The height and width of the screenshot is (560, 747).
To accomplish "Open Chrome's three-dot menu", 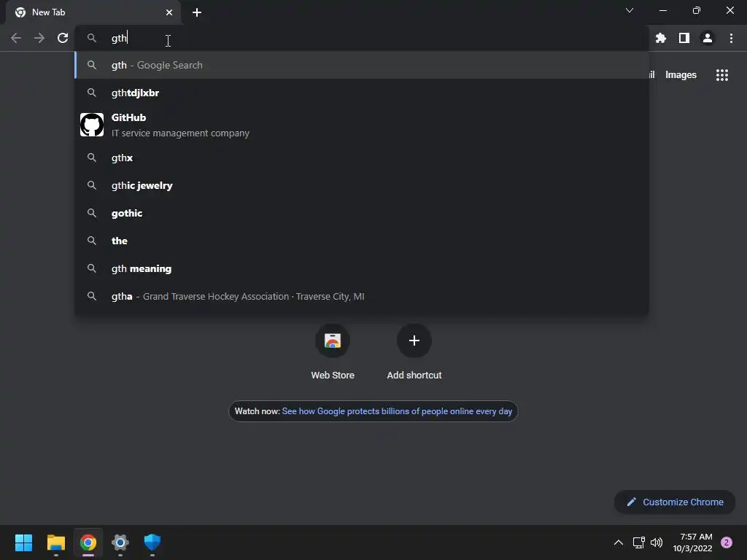I will (x=731, y=38).
